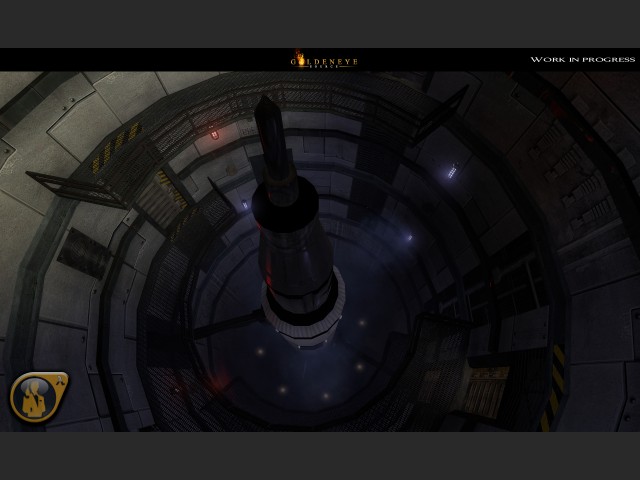Click the orange agent silhouette badge icon
640x480 pixels.
click(x=39, y=397)
